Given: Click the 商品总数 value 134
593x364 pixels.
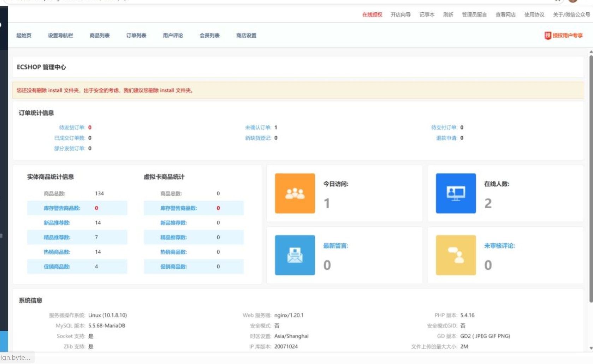Looking at the screenshot, I should pos(99,193).
